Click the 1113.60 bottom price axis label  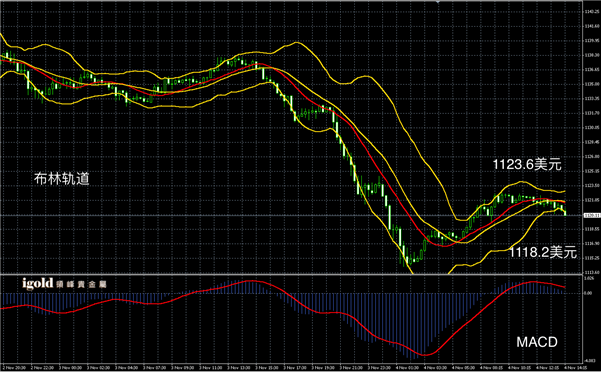590,272
